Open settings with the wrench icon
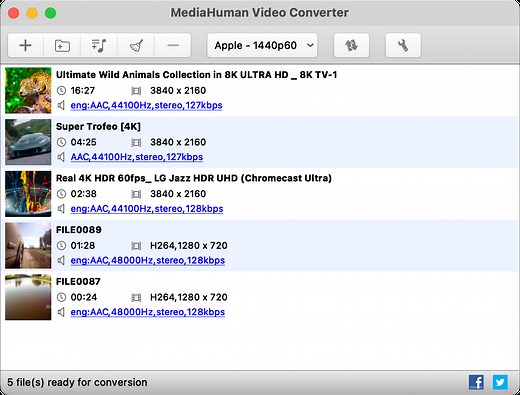520x395 pixels. tap(403, 45)
